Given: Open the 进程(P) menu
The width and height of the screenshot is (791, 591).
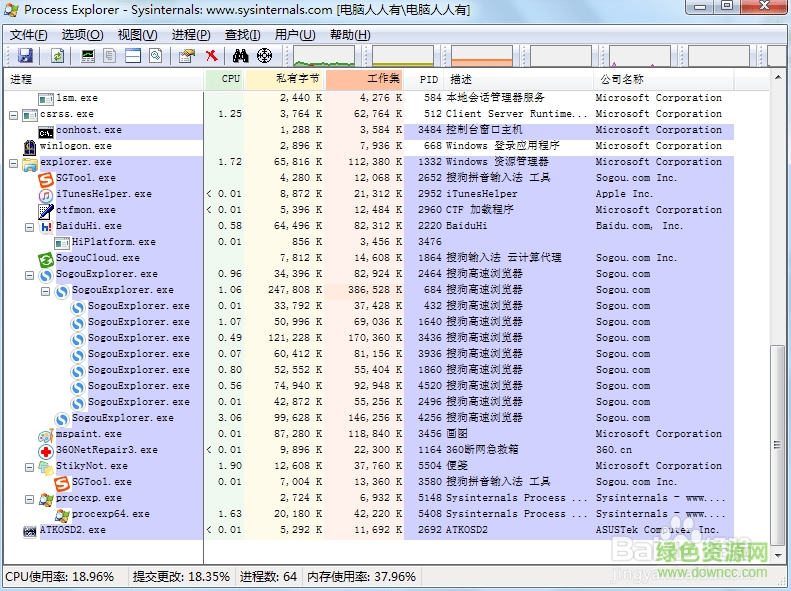Looking at the screenshot, I should click(190, 35).
